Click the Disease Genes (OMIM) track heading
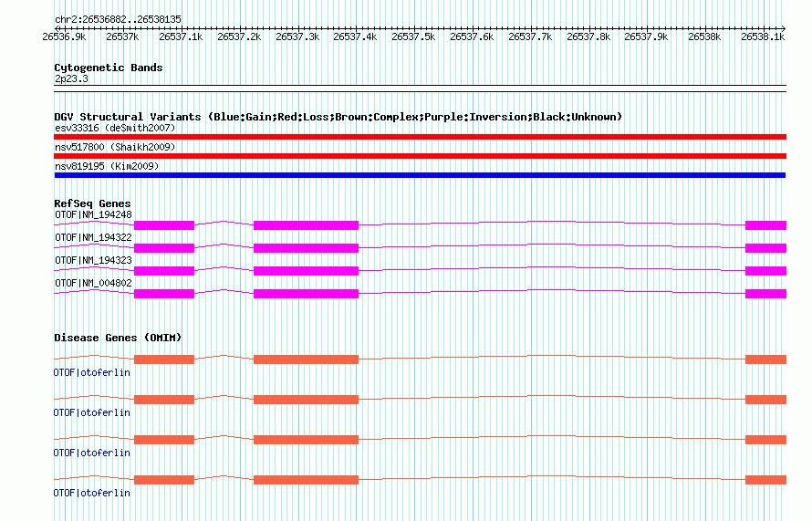 118,338
